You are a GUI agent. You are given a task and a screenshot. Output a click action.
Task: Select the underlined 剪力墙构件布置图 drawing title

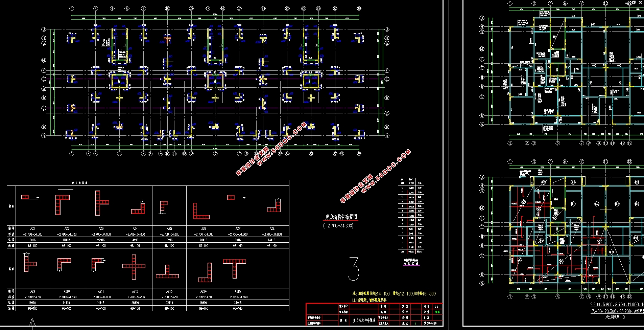tap(341, 217)
